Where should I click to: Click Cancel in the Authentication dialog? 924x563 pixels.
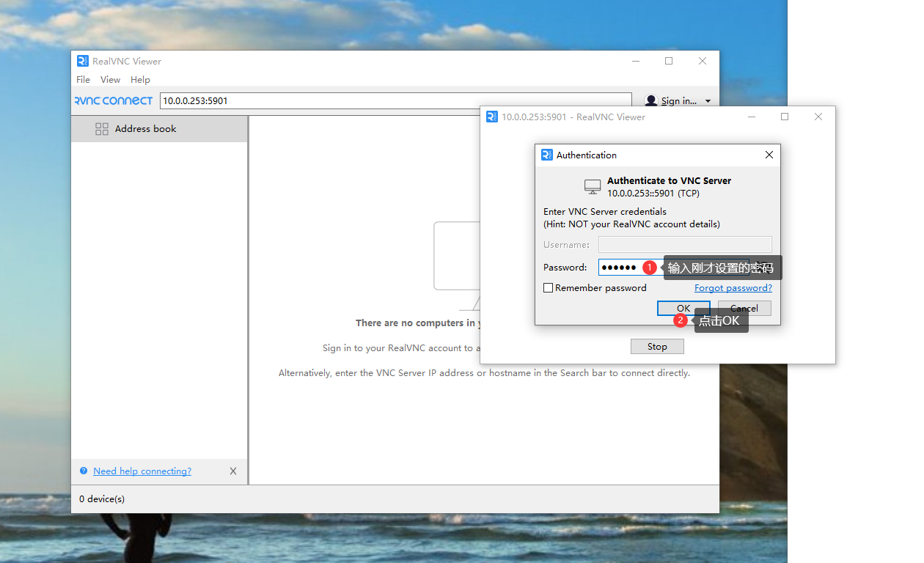click(x=744, y=308)
